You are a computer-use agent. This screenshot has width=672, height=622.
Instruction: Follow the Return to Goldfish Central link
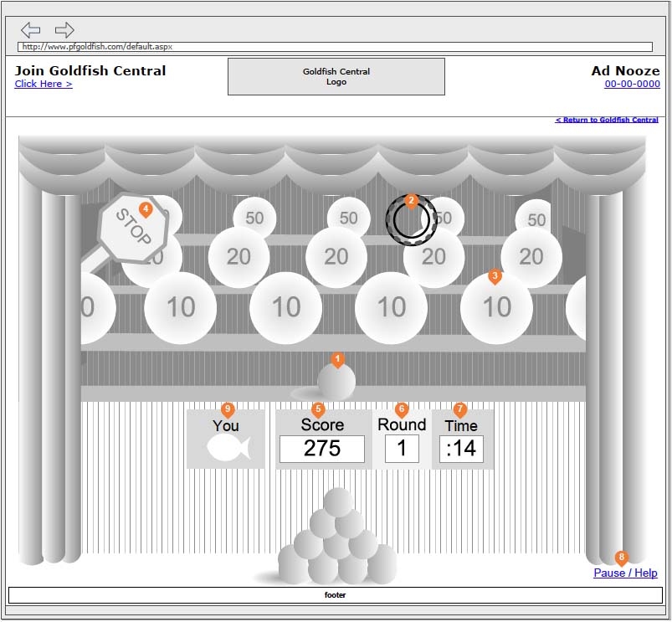tap(606, 120)
